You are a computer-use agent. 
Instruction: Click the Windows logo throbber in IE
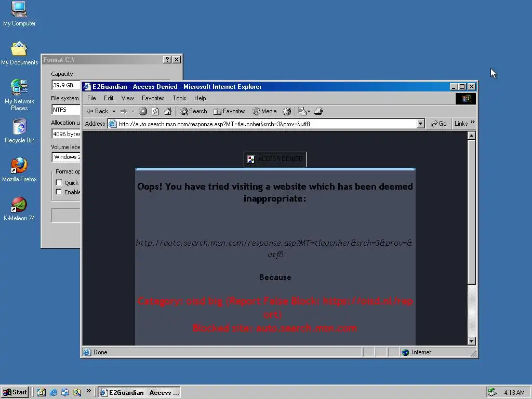pos(466,98)
